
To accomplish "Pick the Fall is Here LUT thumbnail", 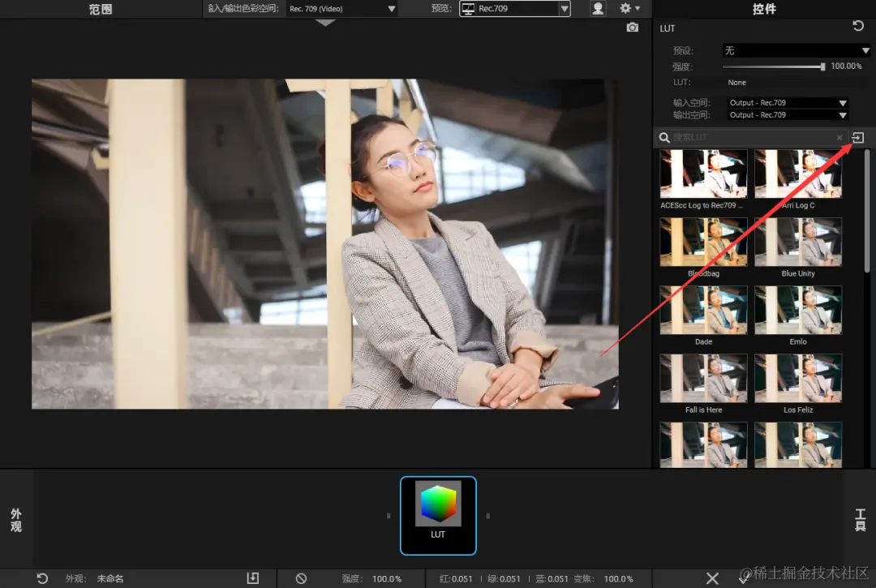I will click(x=703, y=378).
